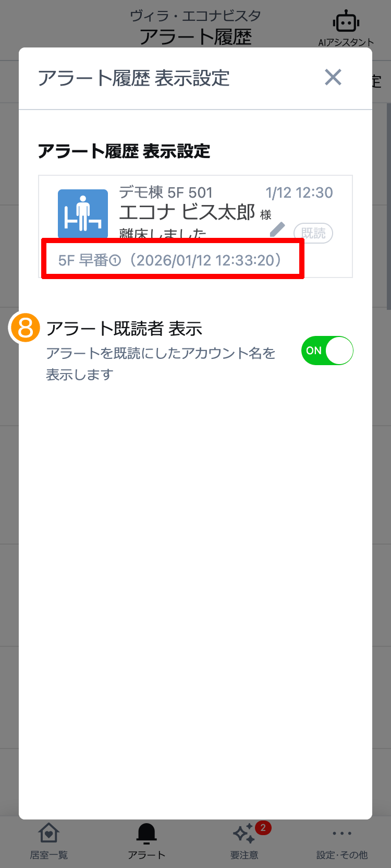
Task: Click the house icon in bottom bar
Action: (48, 833)
